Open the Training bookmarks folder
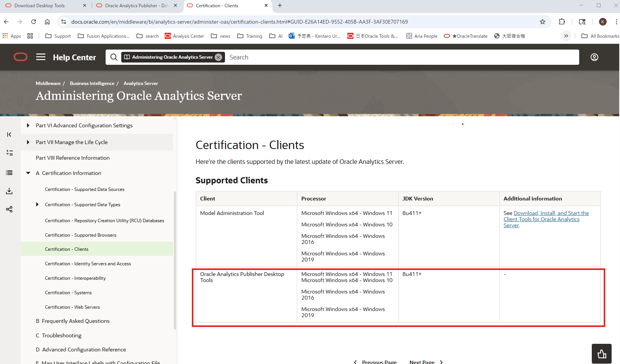Viewport: 620px width, 364px height. (250, 36)
